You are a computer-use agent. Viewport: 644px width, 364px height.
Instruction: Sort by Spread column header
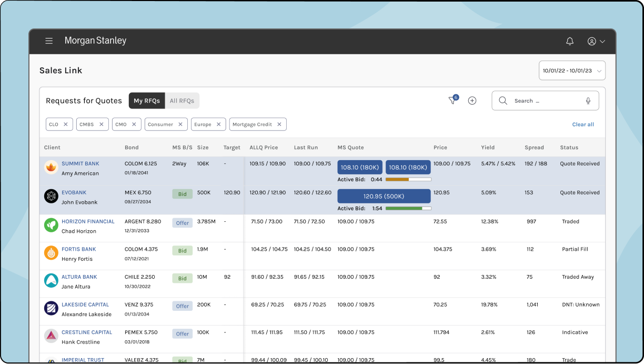(534, 147)
